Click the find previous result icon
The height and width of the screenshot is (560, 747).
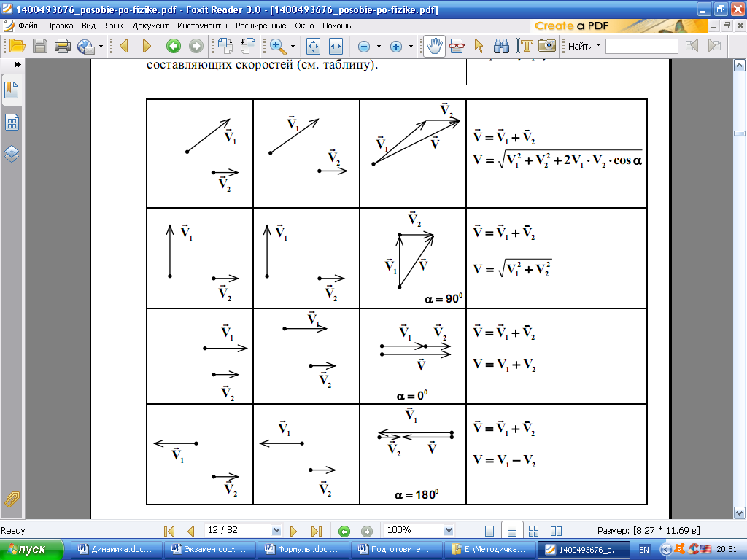pos(692,46)
